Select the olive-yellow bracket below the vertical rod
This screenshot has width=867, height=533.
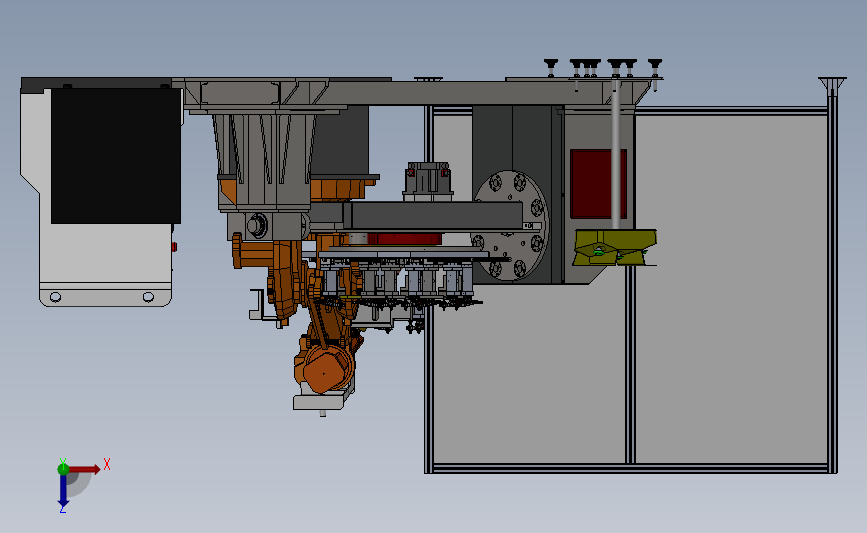(x=615, y=248)
